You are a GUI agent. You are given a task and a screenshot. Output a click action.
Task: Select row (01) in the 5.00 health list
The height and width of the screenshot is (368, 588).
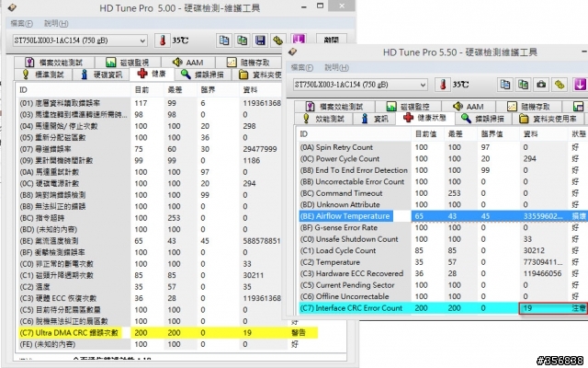[149, 103]
